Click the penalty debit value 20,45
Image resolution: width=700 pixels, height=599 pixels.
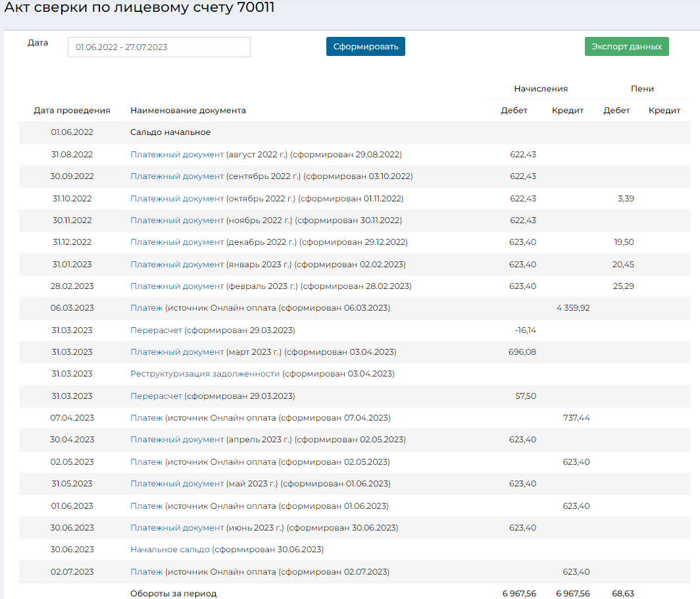tap(623, 265)
